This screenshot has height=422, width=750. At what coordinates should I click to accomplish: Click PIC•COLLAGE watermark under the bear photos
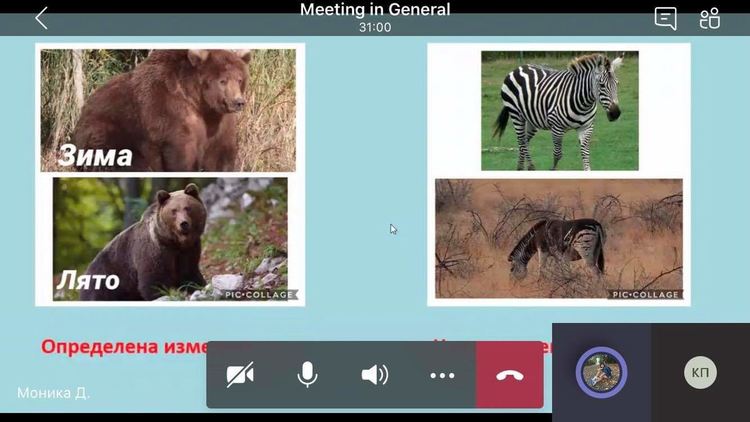pyautogui.click(x=258, y=295)
